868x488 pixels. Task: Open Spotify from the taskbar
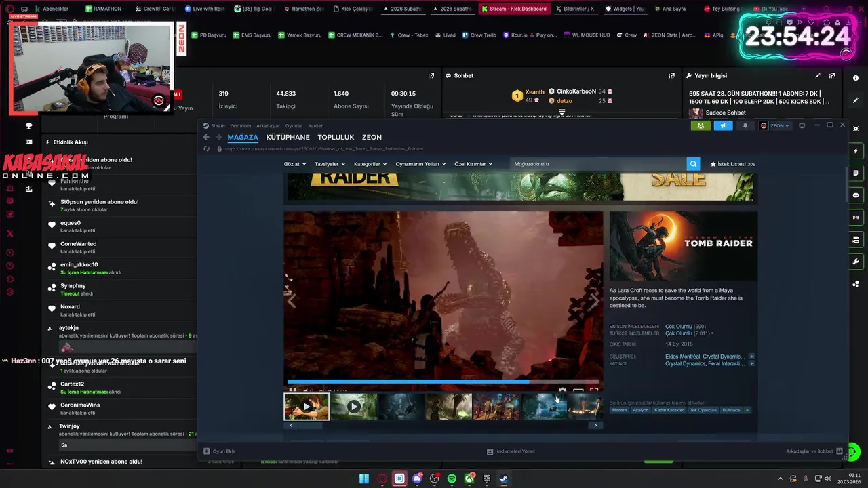(452, 479)
